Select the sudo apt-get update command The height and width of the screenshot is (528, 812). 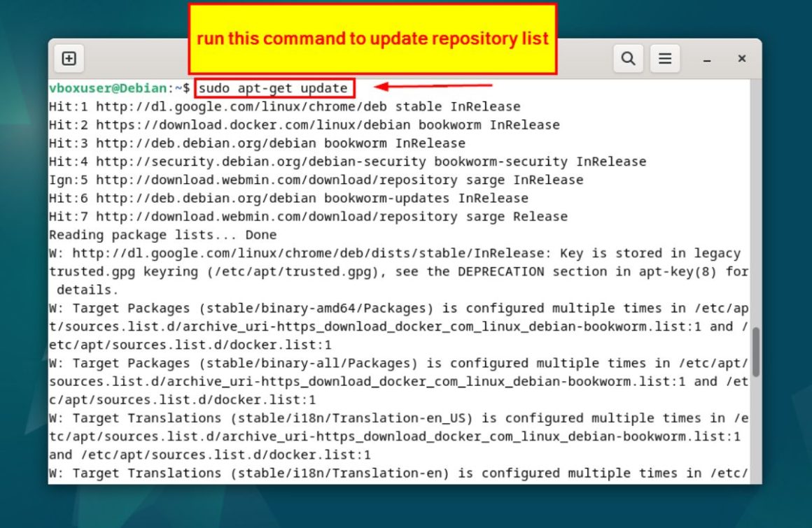[274, 87]
